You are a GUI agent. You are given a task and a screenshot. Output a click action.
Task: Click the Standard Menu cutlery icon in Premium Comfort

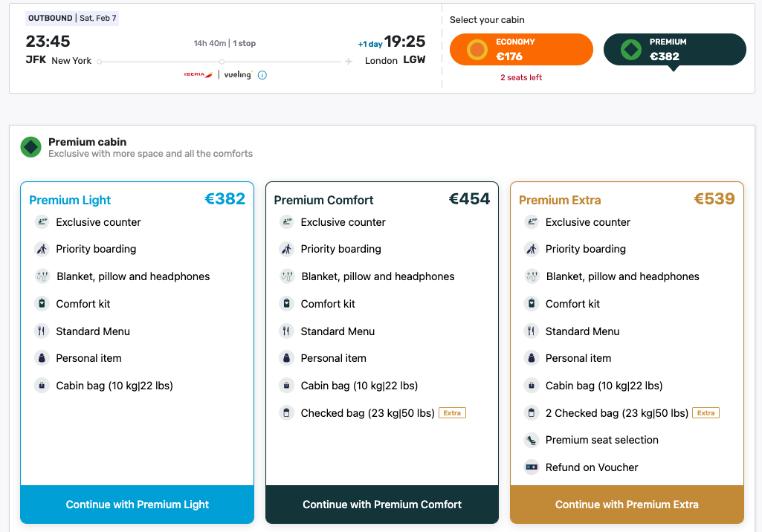(x=286, y=331)
